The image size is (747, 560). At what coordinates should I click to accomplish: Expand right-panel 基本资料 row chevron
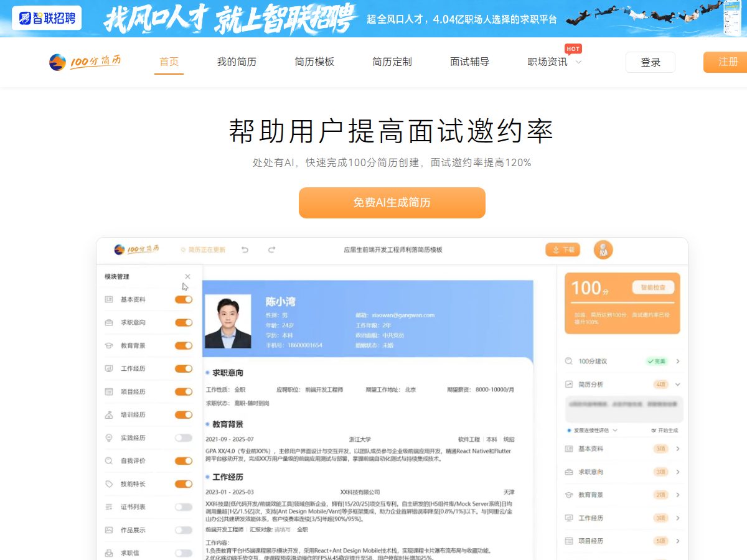click(x=678, y=449)
